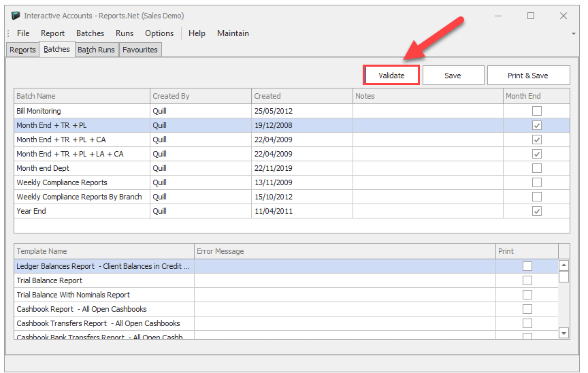Viewport: 588px width, 373px height.
Task: Uncheck Month End for Year End batch
Action: (537, 211)
